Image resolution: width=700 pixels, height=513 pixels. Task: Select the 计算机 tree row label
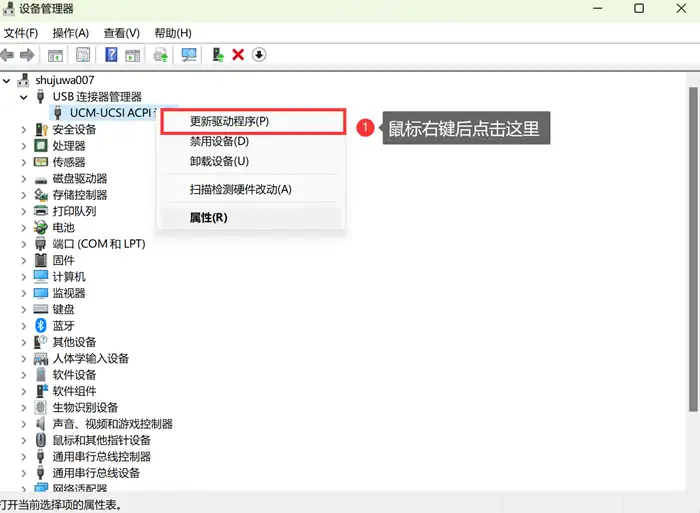(x=69, y=277)
